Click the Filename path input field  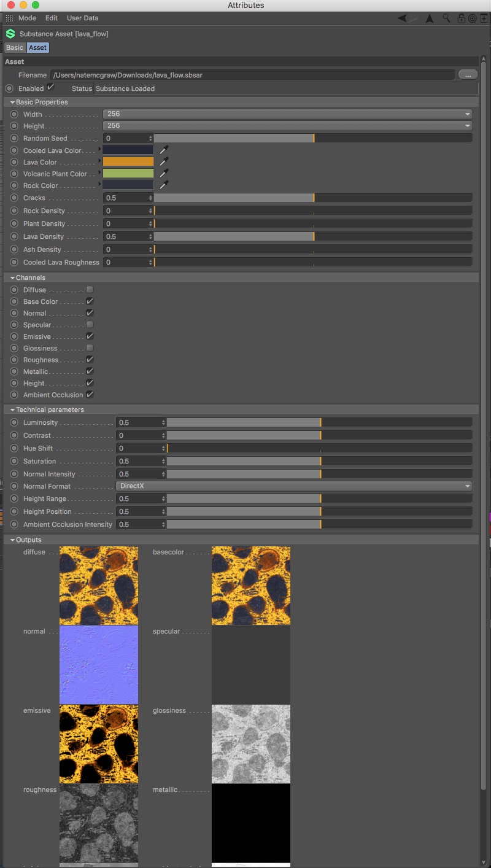click(253, 75)
